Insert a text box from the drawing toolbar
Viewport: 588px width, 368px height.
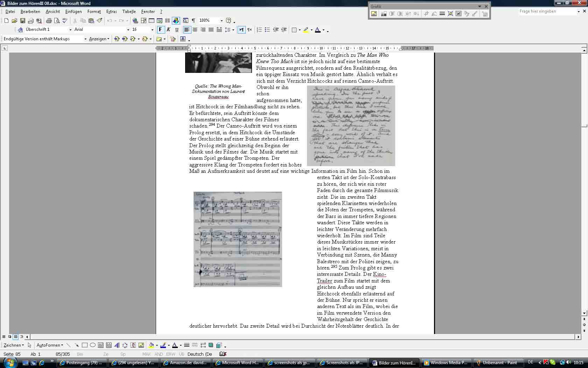[100, 345]
